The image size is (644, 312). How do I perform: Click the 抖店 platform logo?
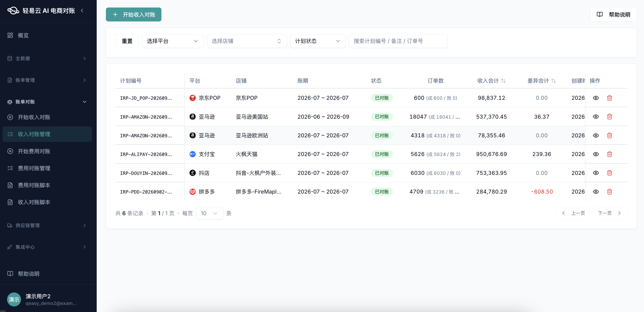point(193,173)
